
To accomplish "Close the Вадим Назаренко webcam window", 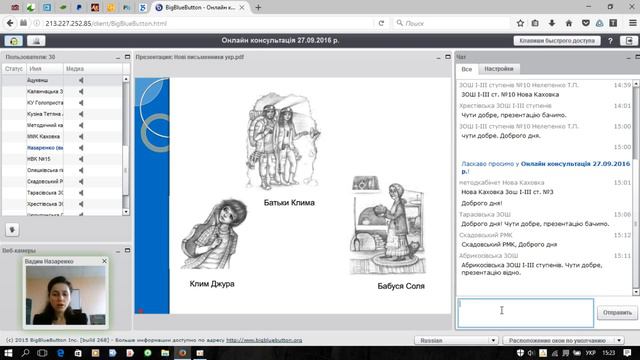I will pos(104,261).
